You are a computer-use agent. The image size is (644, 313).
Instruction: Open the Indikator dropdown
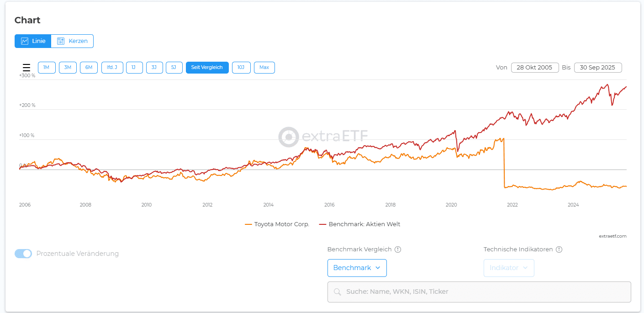[509, 268]
